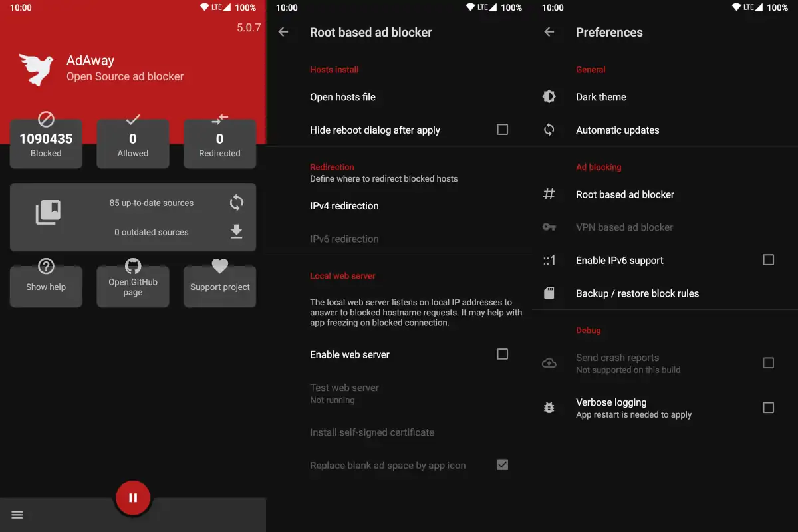
Task: Tap the AdAway dove logo
Action: [36, 69]
